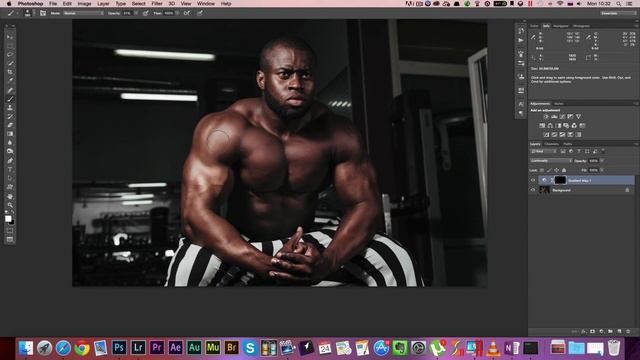Select the Eyedropper tool
Viewport: 640px width, 360px height.
click(10, 81)
